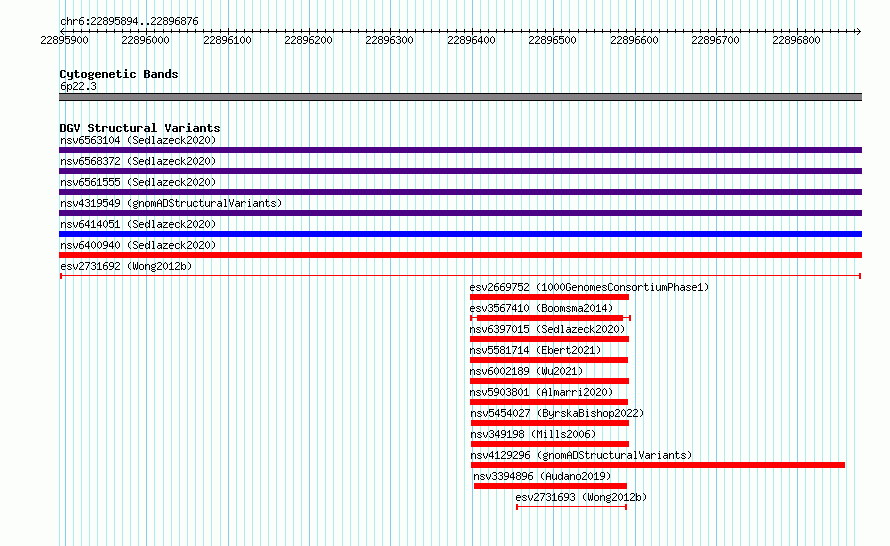Screen dimensions: 890x546
Task: Click the red bar under esv3567410 (Boomsma2014)
Action: click(550, 318)
